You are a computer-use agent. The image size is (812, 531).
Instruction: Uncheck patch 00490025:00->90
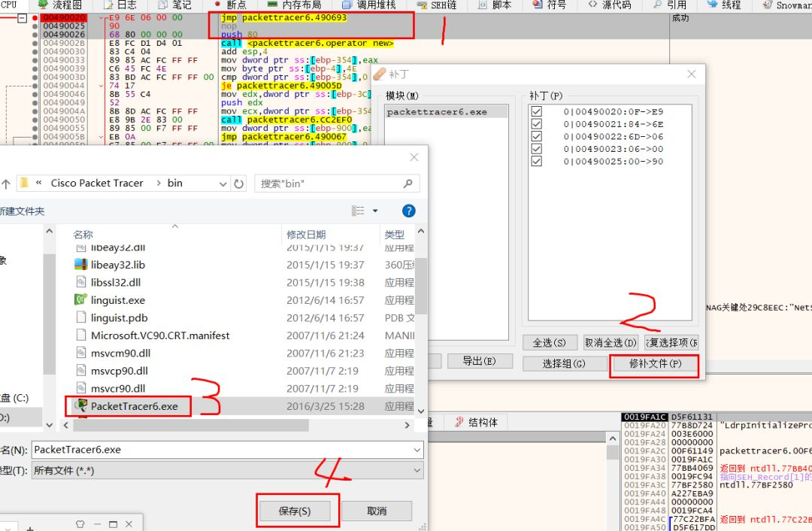coord(537,161)
